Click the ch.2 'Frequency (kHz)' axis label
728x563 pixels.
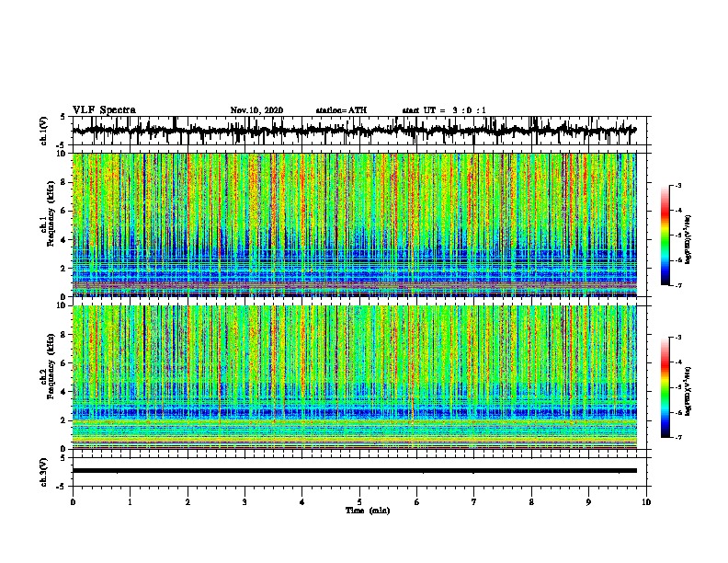click(x=51, y=366)
